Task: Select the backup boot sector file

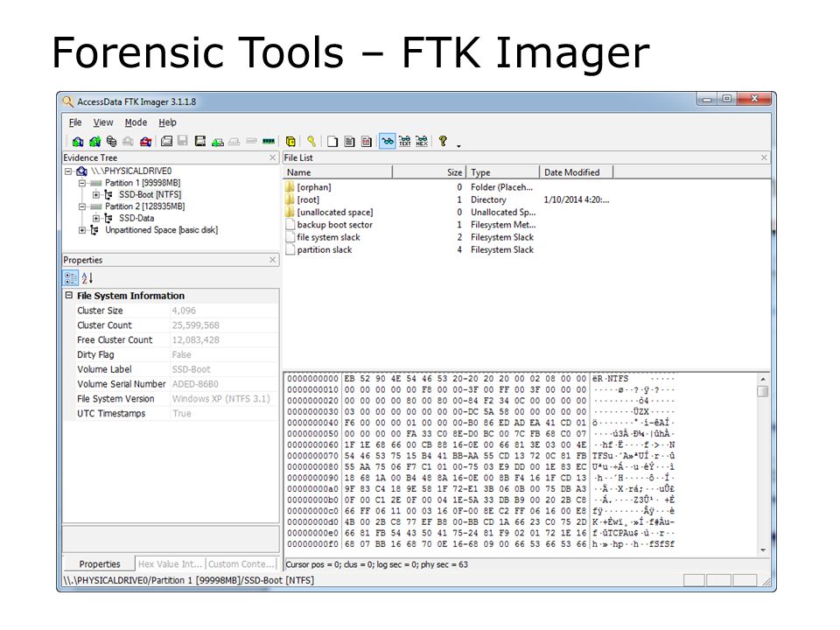Action: click(335, 225)
